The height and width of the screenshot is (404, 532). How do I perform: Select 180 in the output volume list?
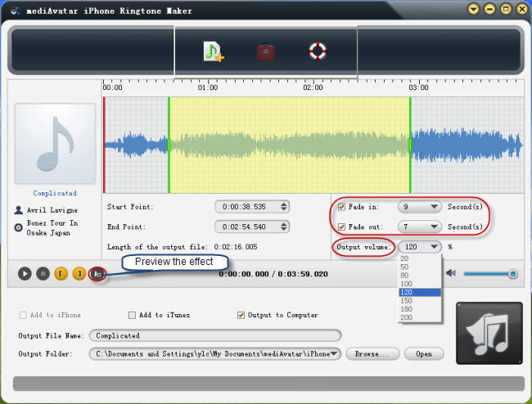coord(420,309)
